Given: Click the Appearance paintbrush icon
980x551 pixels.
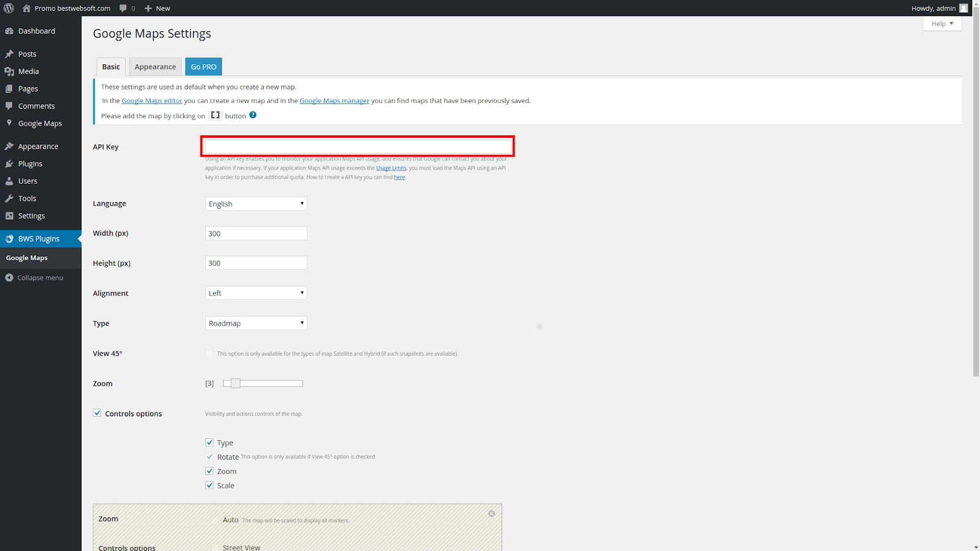Looking at the screenshot, I should point(9,146).
